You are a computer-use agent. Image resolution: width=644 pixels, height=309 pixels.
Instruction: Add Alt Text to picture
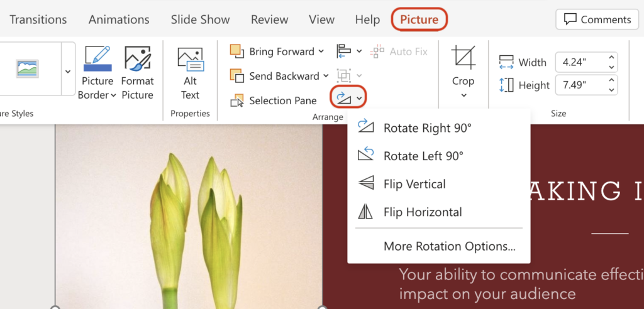pyautogui.click(x=190, y=72)
